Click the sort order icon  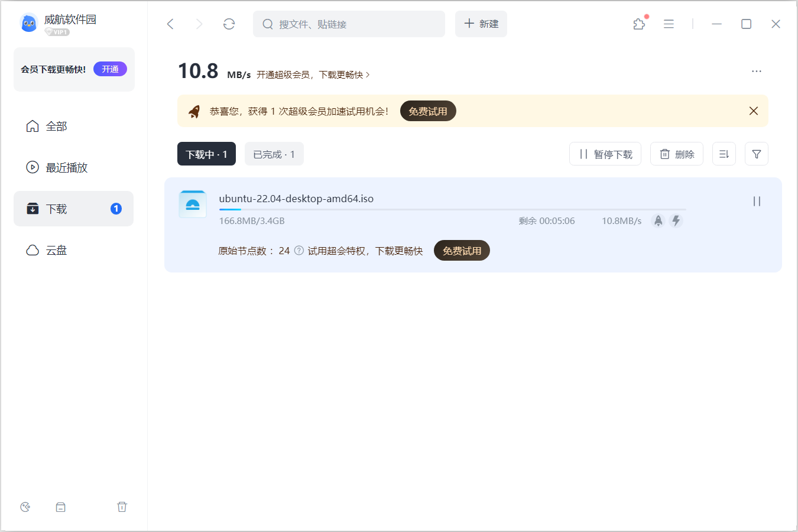click(x=724, y=154)
